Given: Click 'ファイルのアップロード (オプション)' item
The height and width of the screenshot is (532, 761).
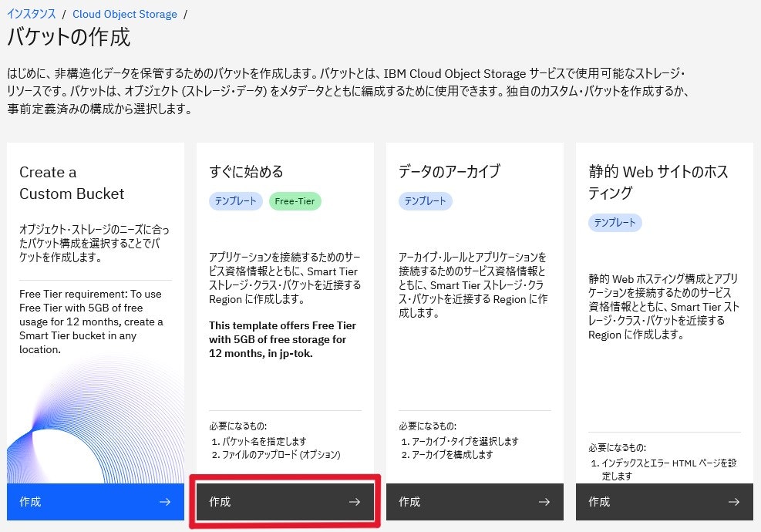Looking at the screenshot, I should click(281, 454).
